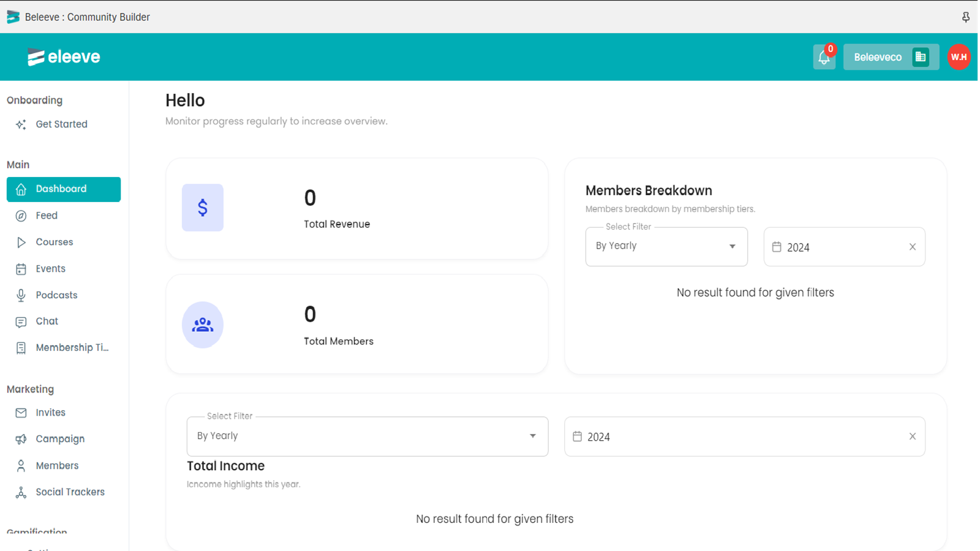
Task: Expand Members Breakdown By Yearly filter
Action: tap(666, 246)
